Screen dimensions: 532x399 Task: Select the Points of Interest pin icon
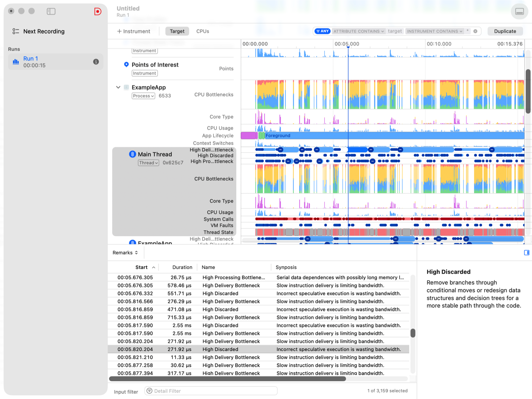pyautogui.click(x=126, y=64)
